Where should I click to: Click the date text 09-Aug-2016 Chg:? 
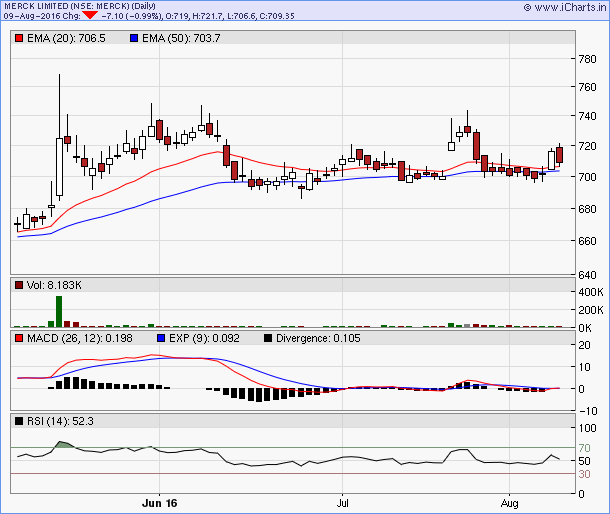pyautogui.click(x=42, y=16)
